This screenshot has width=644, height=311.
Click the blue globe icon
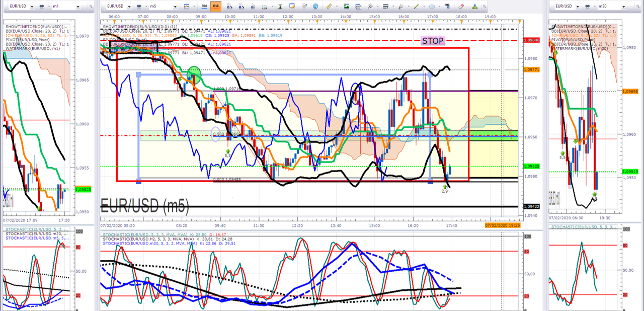point(315,7)
